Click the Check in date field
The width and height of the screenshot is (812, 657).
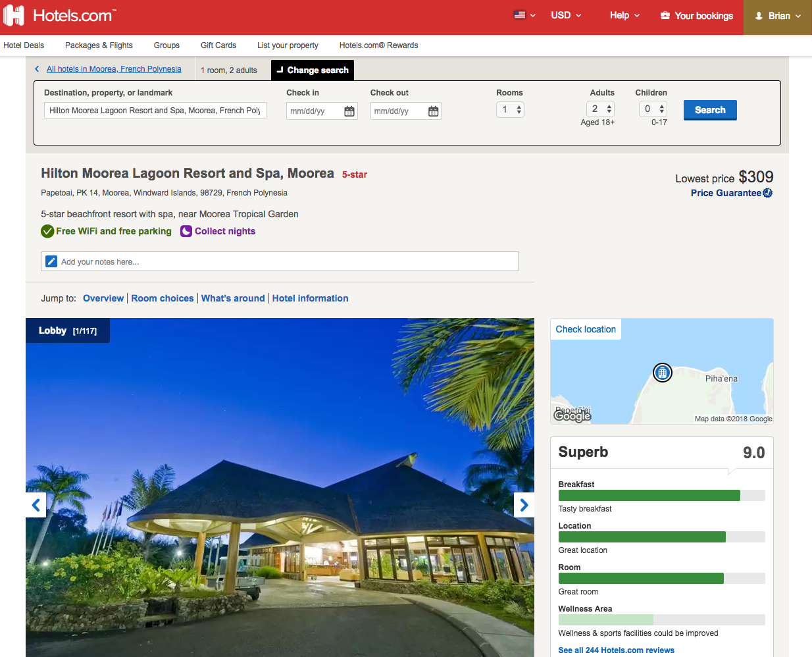pos(322,111)
